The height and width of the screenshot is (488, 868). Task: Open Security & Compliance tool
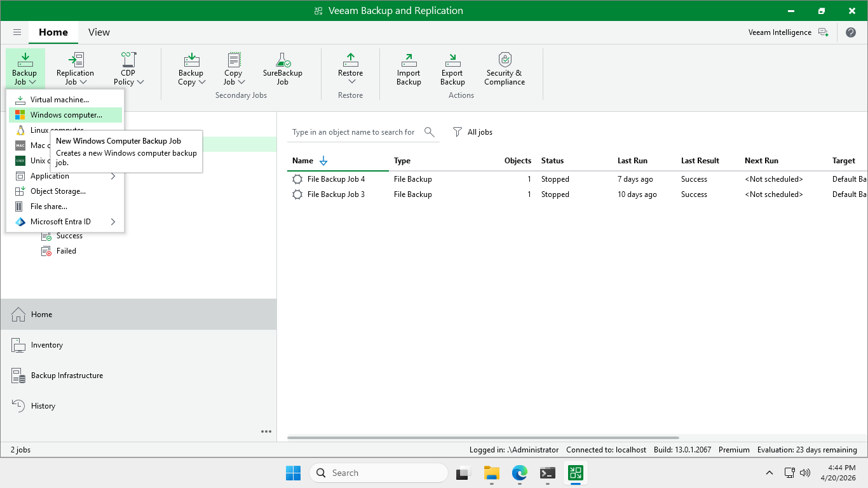[x=505, y=69]
